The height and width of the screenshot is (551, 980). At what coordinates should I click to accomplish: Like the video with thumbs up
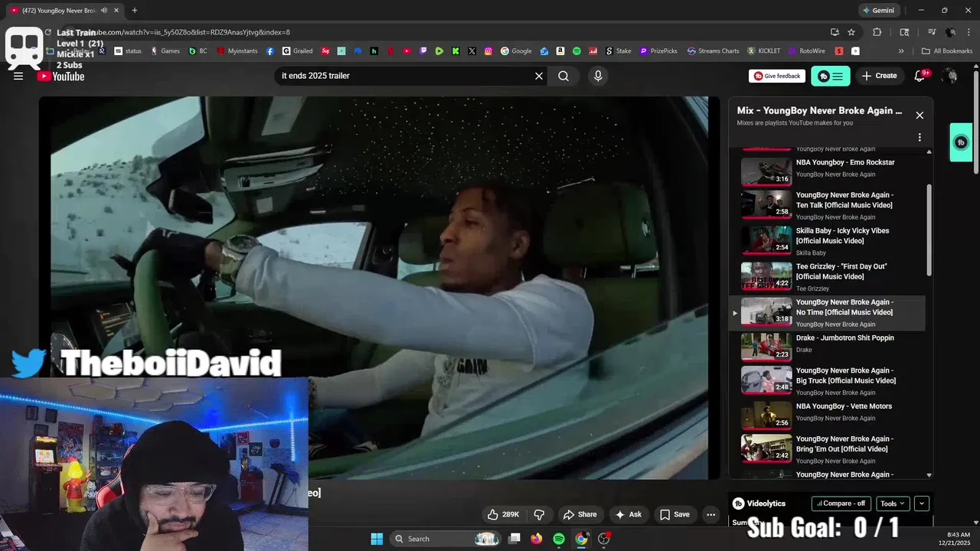click(504, 514)
